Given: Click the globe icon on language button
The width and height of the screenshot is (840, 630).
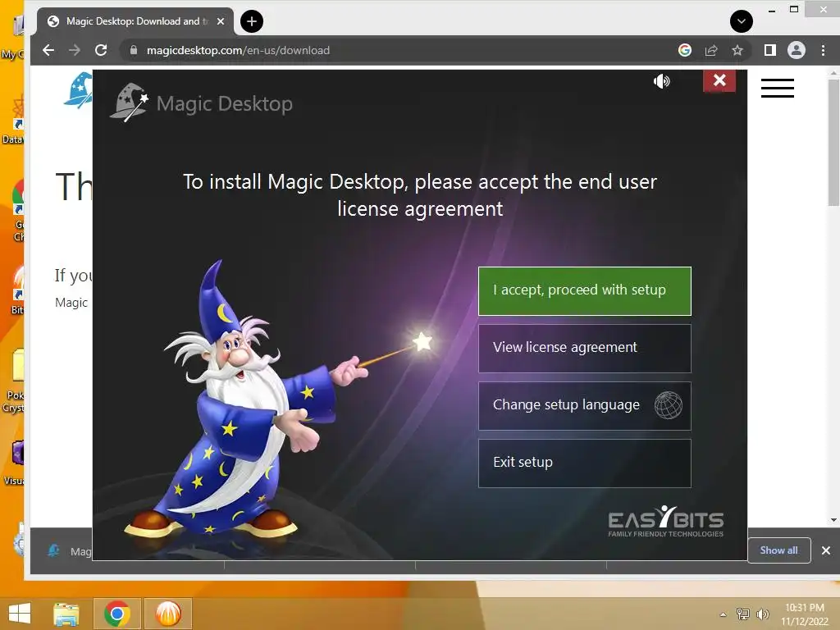Looking at the screenshot, I should point(668,405).
